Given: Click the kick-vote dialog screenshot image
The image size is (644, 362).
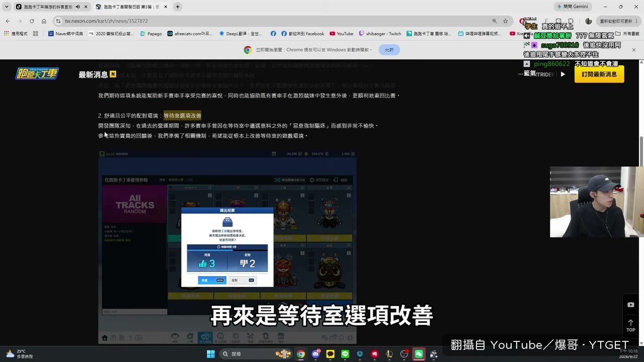Looking at the screenshot, I should (227, 246).
